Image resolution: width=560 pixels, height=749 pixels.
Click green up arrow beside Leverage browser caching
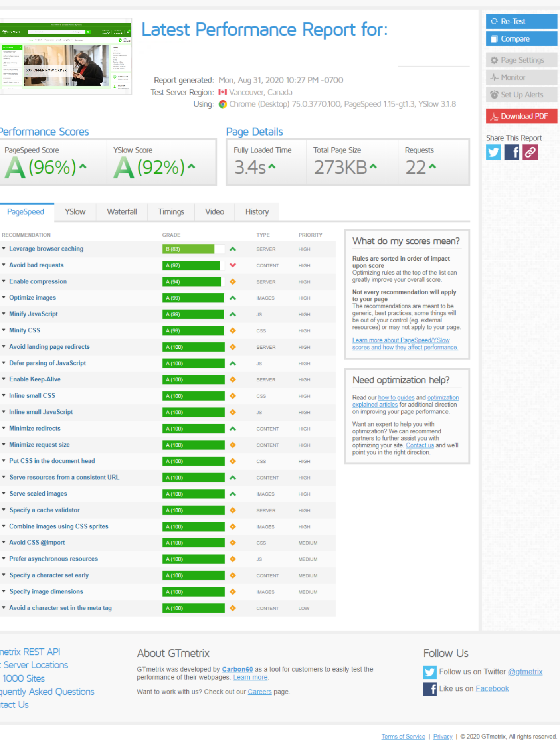click(x=233, y=249)
